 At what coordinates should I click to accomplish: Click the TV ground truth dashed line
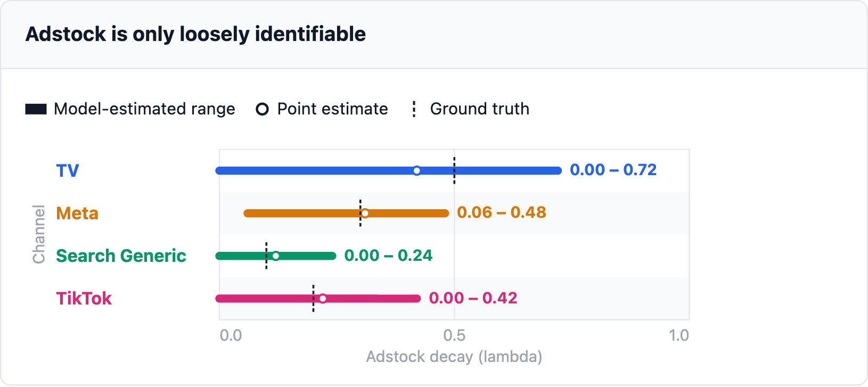[x=454, y=171]
